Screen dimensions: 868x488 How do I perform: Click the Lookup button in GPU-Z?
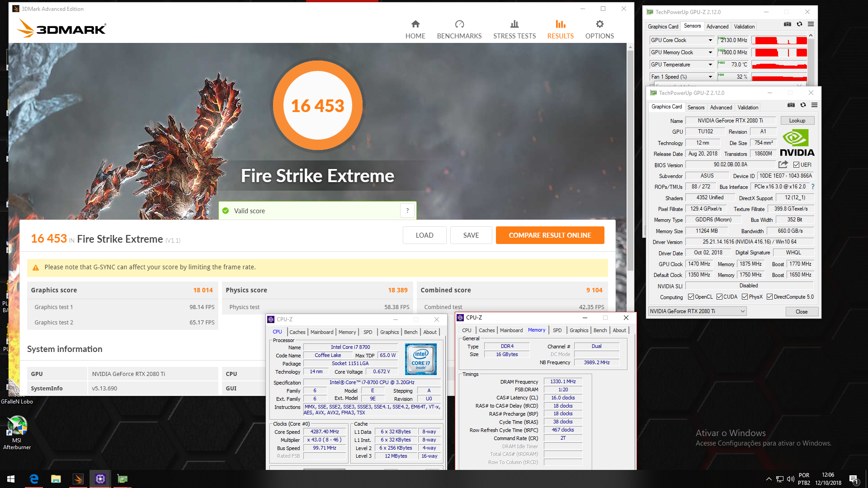click(797, 121)
